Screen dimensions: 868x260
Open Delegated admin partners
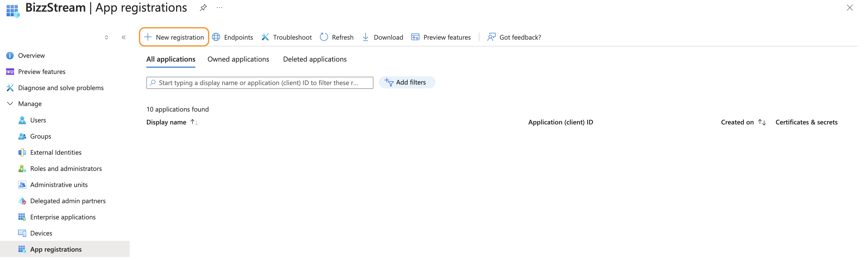[x=68, y=201]
